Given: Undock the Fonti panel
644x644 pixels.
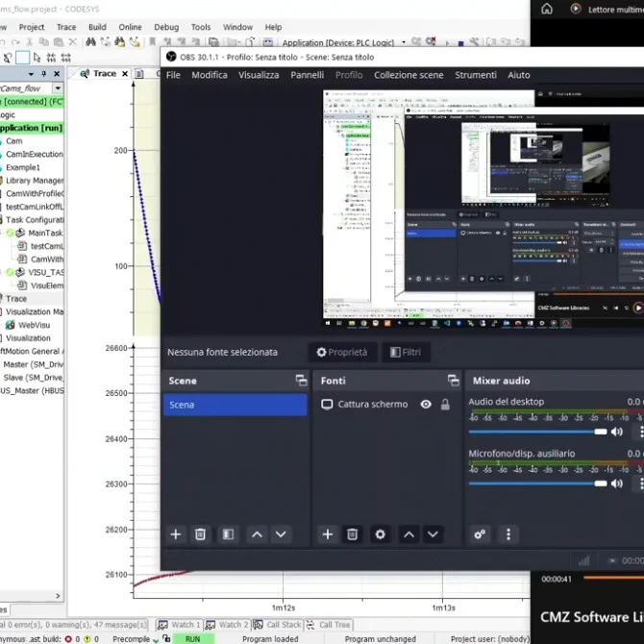Looking at the screenshot, I should tap(454, 381).
